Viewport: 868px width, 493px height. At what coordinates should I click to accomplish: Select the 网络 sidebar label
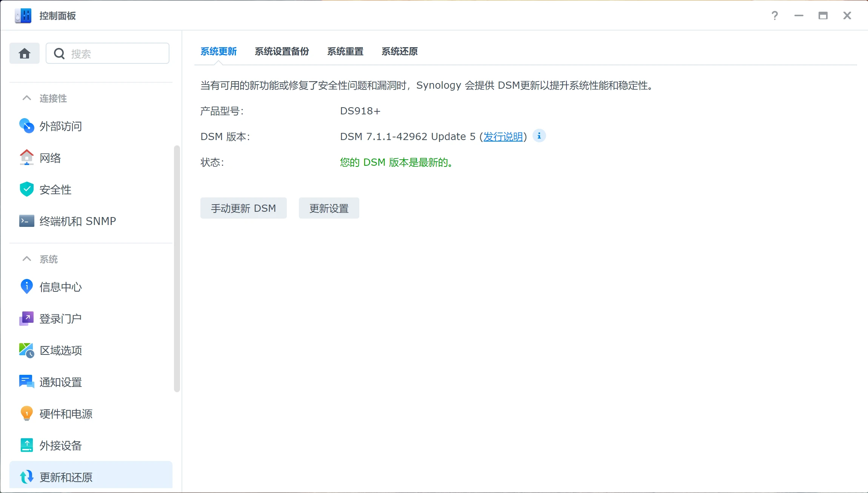coord(50,158)
